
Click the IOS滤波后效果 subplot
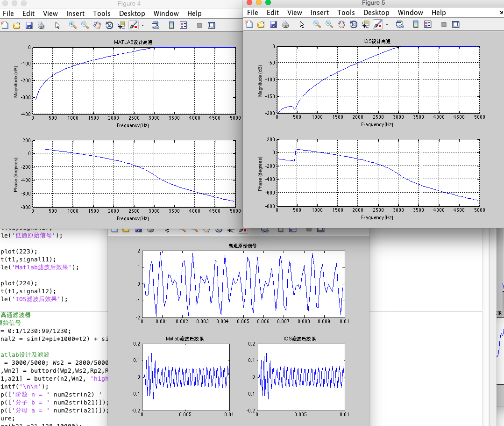(x=301, y=377)
